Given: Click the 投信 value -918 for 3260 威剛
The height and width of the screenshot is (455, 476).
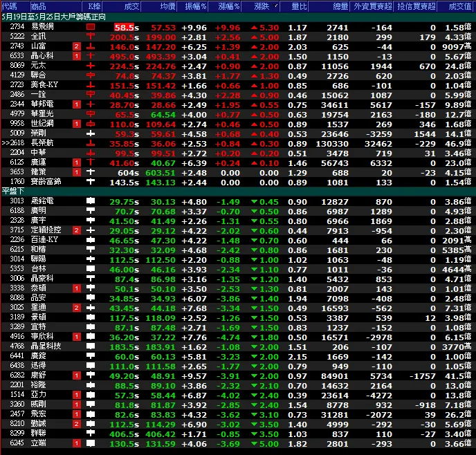Looking at the screenshot, I should tap(425, 405).
